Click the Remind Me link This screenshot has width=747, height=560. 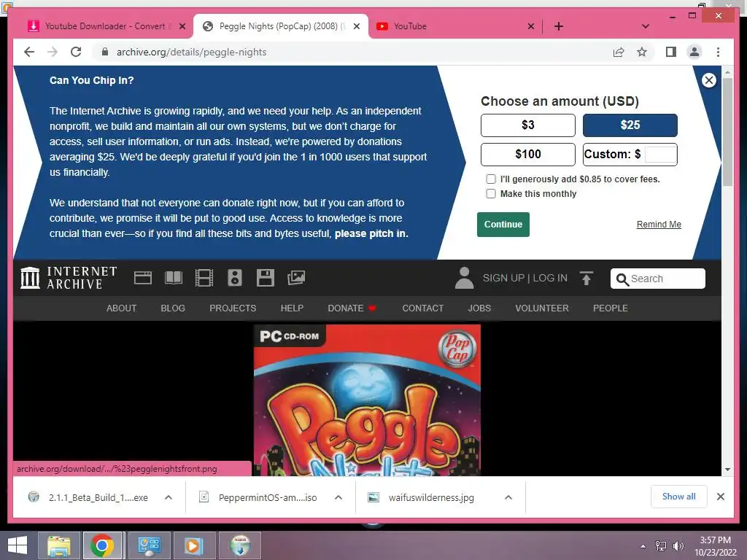coord(659,225)
